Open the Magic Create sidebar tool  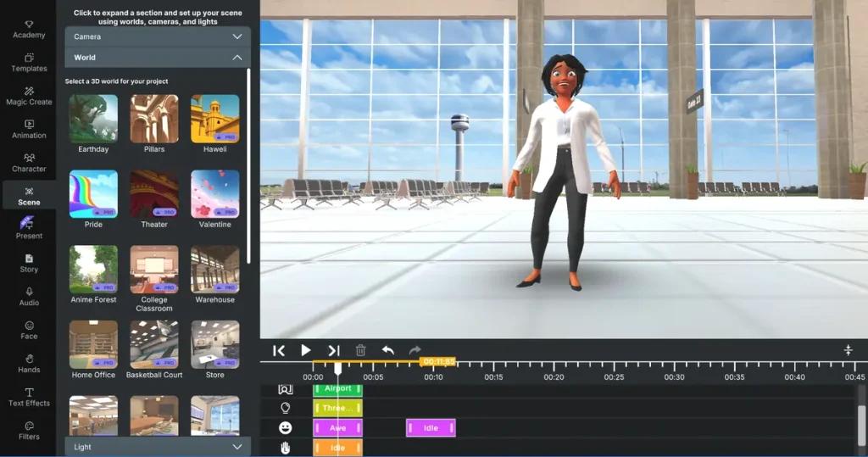tap(29, 95)
